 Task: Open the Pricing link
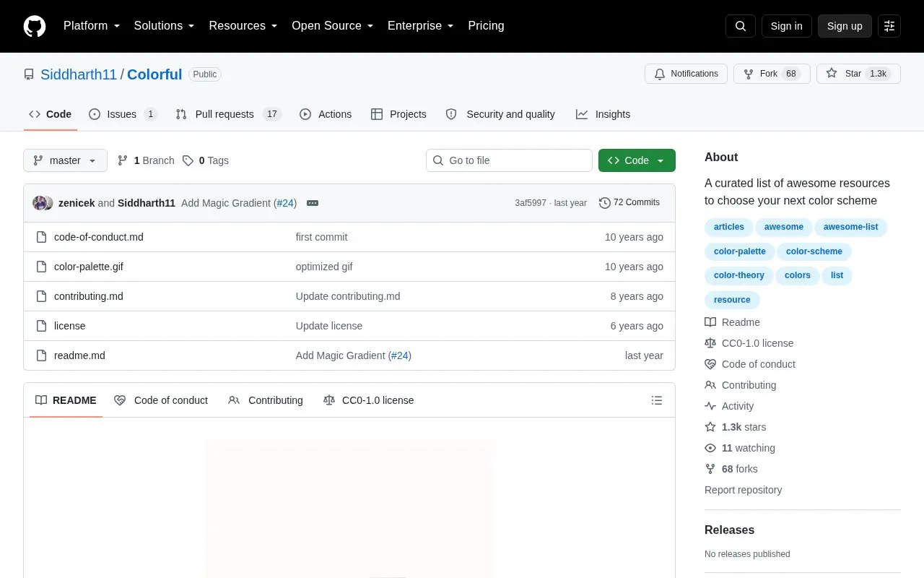(x=486, y=26)
